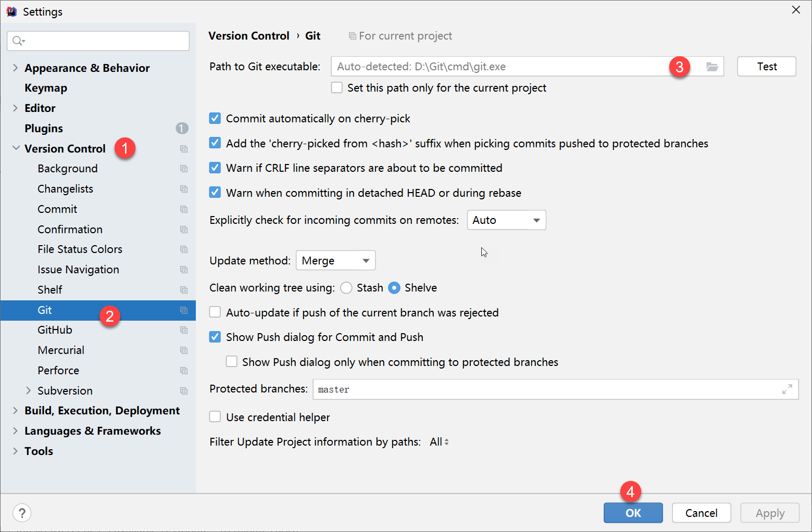
Task: Open the Mercurial settings page
Action: point(61,350)
